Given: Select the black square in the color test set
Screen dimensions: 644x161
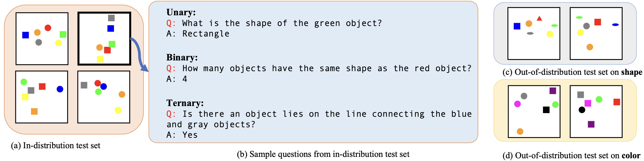Looking at the screenshot, I should (x=546, y=110).
